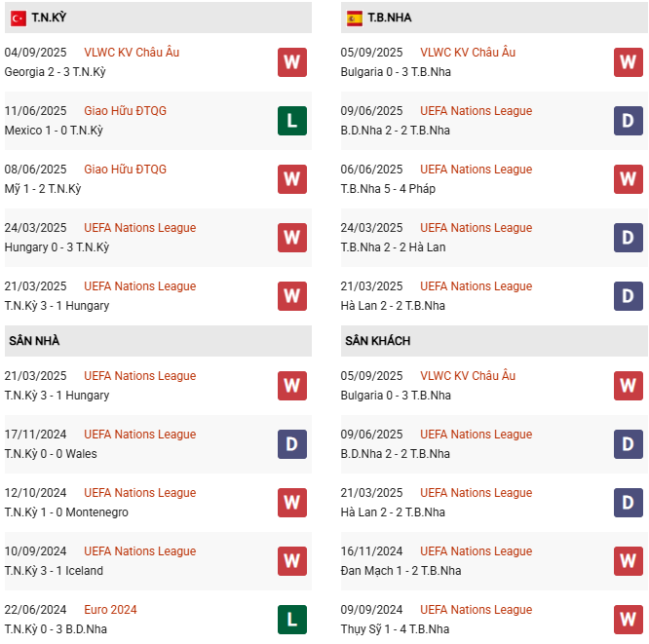Screen dimensions: 649x644
Task: Select the Sân Nhà section header
Action: click(34, 341)
